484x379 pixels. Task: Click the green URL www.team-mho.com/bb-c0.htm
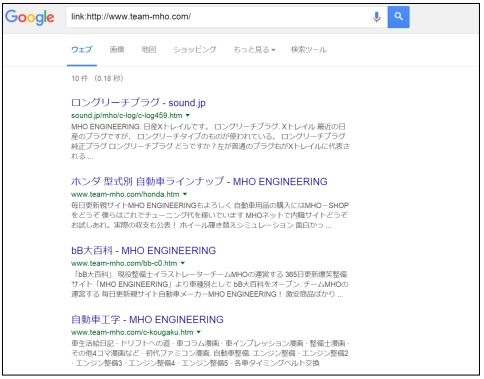pyautogui.click(x=124, y=263)
